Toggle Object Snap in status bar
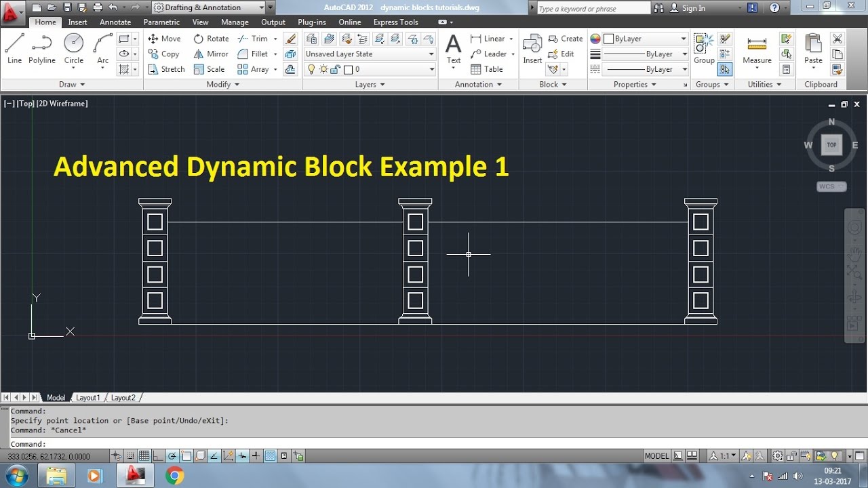This screenshot has height=488, width=868. pos(186,456)
